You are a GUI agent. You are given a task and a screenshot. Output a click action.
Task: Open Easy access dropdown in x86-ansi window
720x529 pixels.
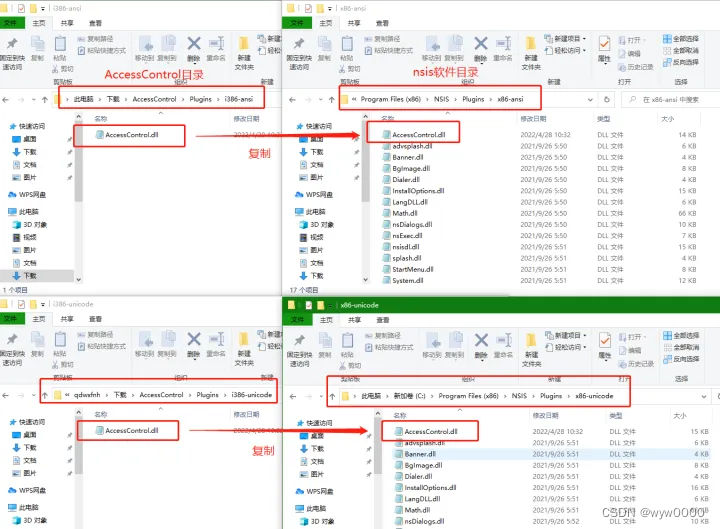pyautogui.click(x=565, y=50)
